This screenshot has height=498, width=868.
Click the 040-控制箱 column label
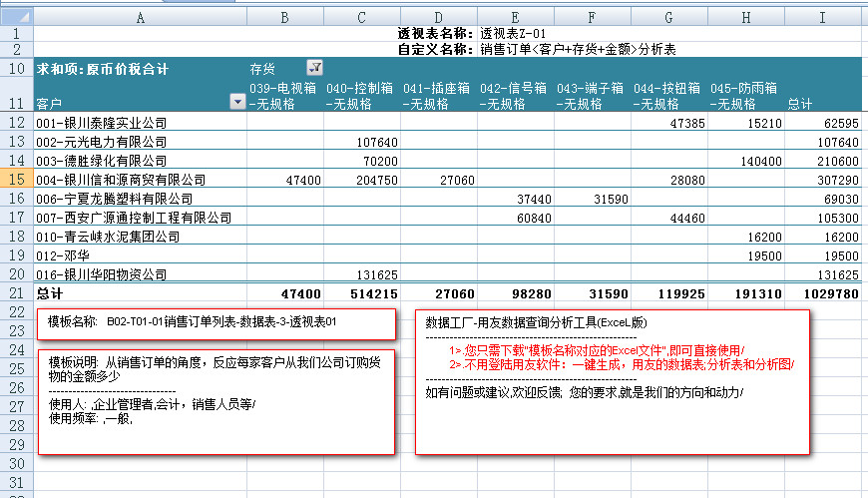362,95
